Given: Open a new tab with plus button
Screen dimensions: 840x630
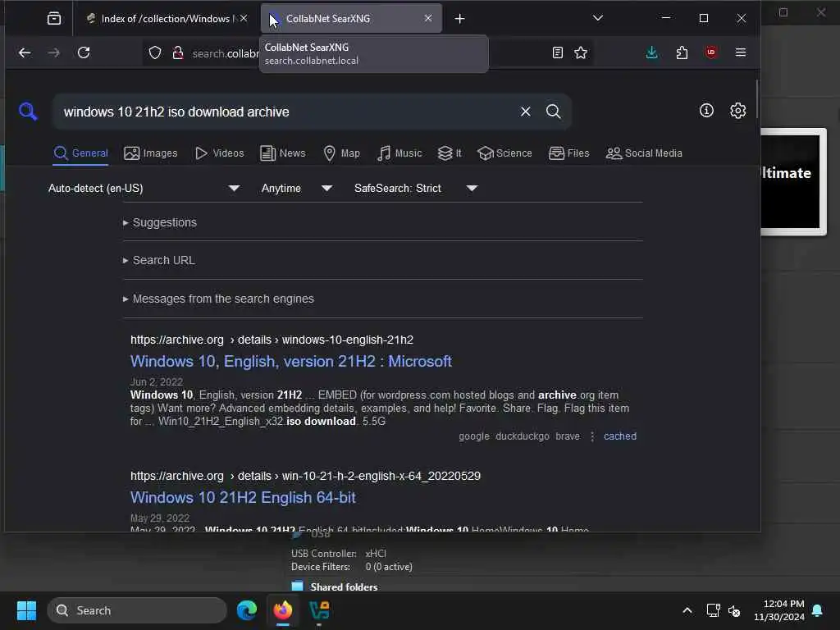Looking at the screenshot, I should coord(459,19).
